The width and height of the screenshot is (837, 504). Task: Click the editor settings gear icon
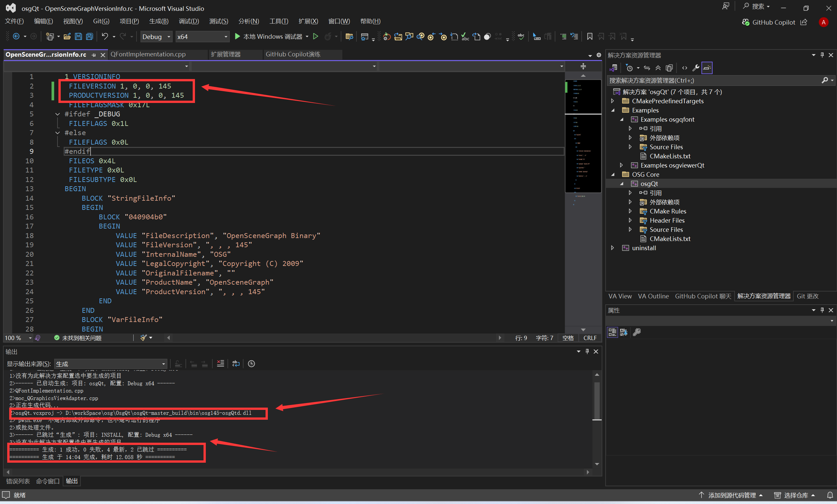tap(599, 55)
